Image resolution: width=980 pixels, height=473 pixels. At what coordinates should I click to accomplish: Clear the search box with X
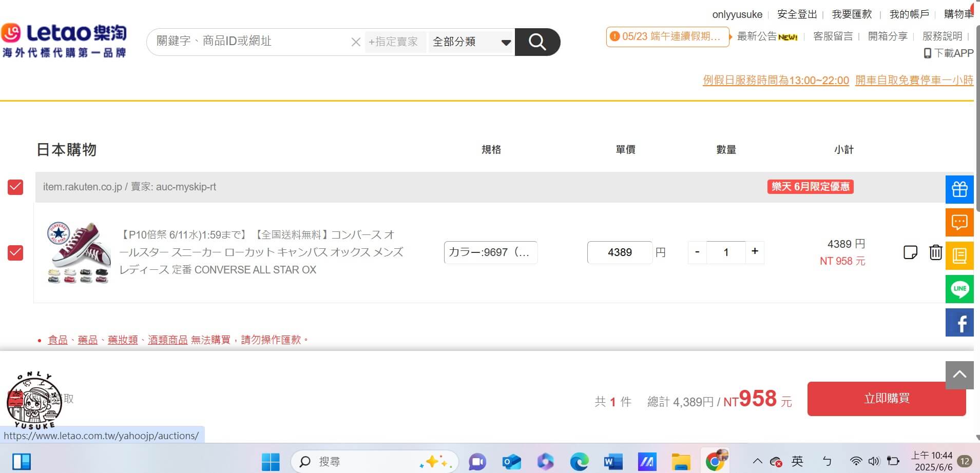[355, 42]
